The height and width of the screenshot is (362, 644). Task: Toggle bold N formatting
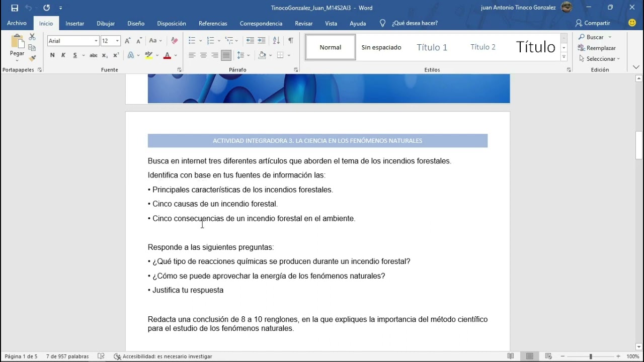[x=52, y=55]
